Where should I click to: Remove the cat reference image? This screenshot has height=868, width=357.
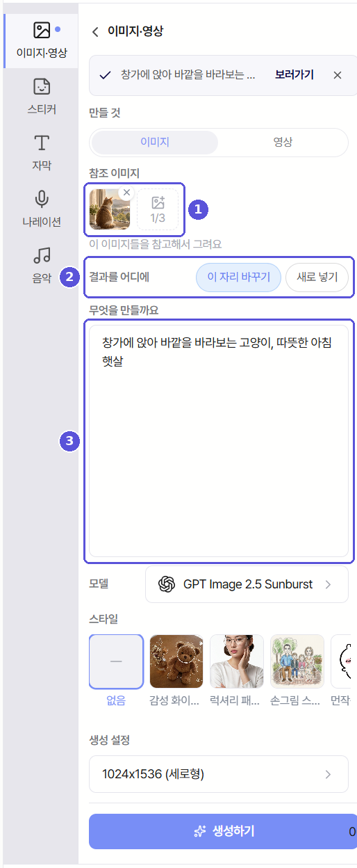(126, 192)
